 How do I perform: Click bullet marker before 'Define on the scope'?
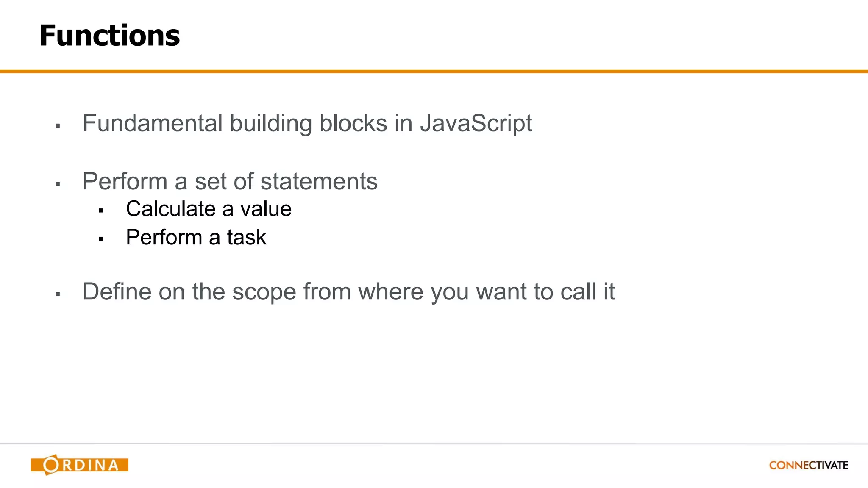58,294
